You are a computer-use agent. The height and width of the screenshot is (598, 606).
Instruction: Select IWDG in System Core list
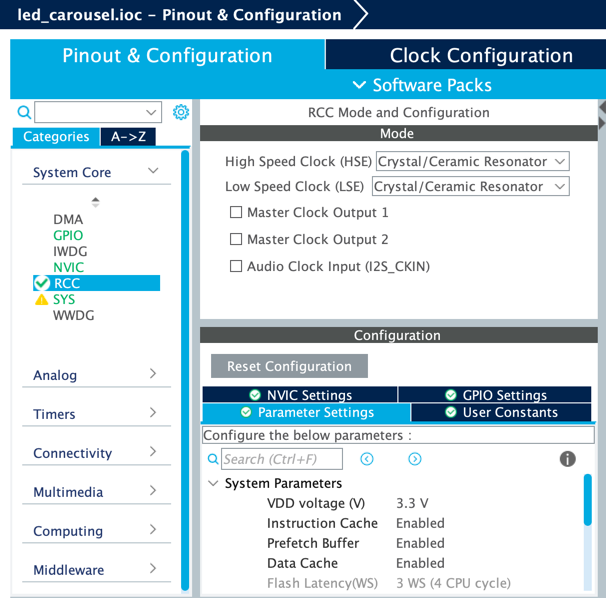point(70,251)
